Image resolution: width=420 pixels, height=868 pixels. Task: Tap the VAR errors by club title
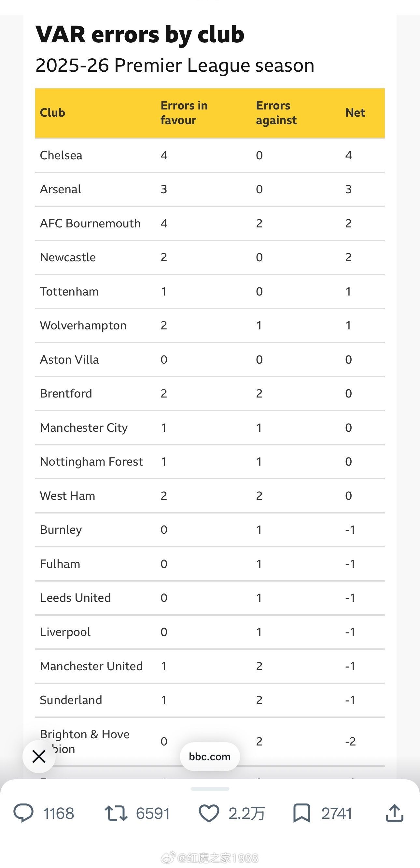pos(140,34)
